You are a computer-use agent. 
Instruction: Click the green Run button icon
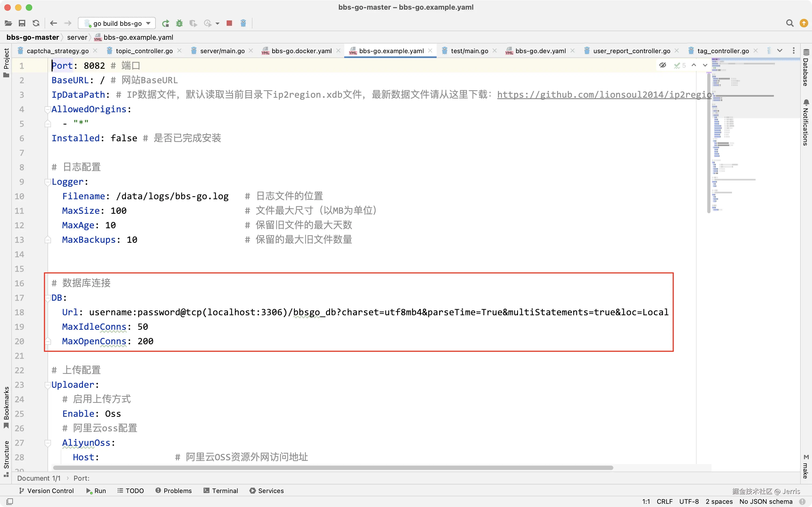coord(165,23)
